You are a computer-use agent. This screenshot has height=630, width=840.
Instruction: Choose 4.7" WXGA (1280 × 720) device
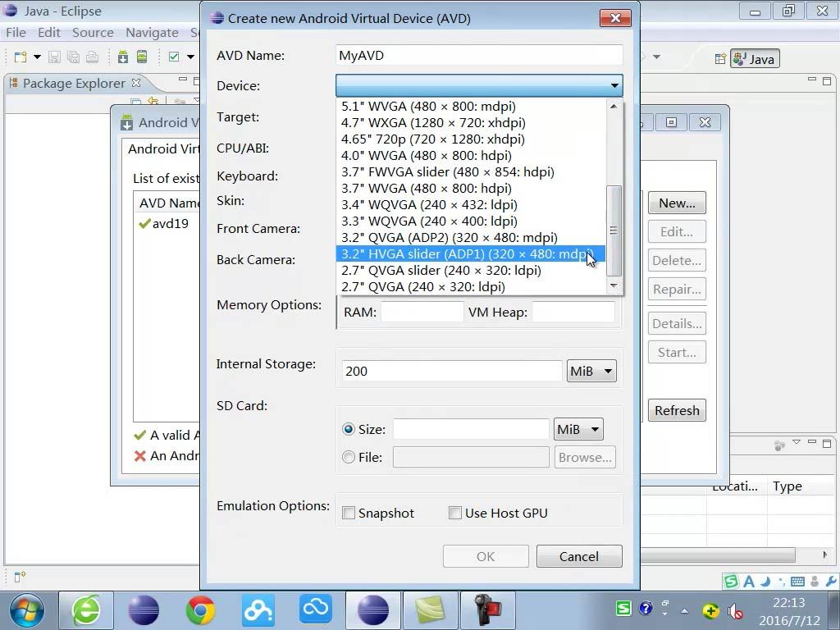coord(470,123)
